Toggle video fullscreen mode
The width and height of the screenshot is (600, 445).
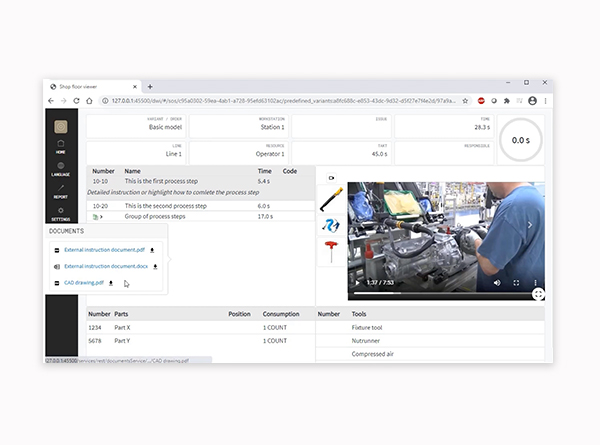point(516,283)
